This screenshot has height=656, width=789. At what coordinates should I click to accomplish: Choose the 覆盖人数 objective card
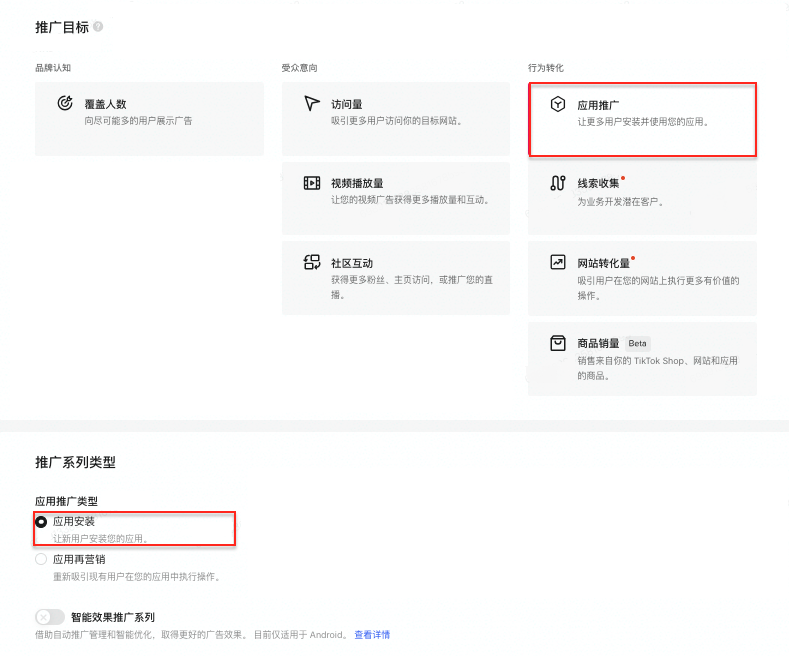point(149,119)
